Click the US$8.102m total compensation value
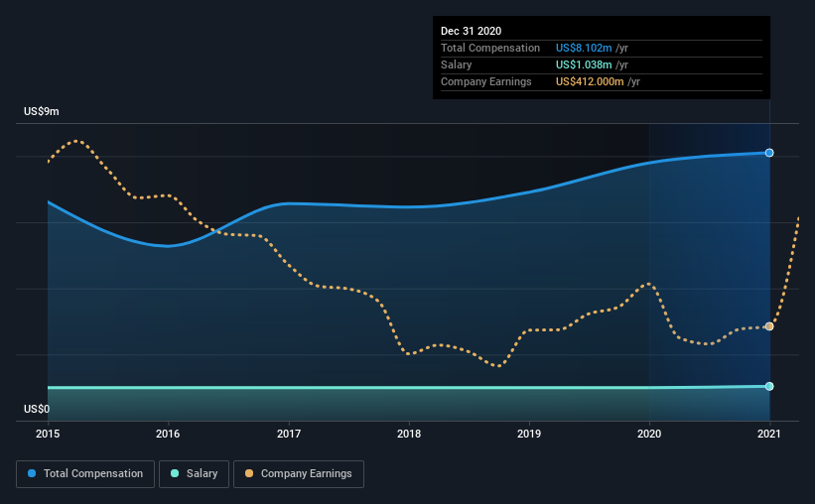Image resolution: width=815 pixels, height=504 pixels. [x=584, y=48]
